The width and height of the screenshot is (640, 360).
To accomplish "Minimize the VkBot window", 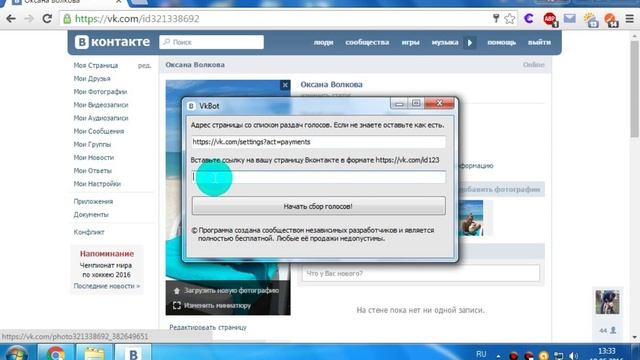I will coord(399,104).
